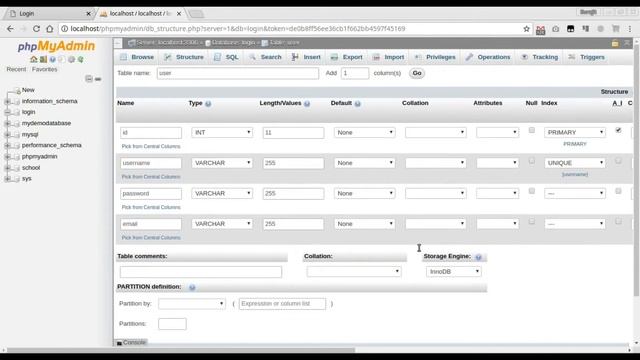
Task: Open Type dropdown for id (INT)
Action: click(222, 133)
